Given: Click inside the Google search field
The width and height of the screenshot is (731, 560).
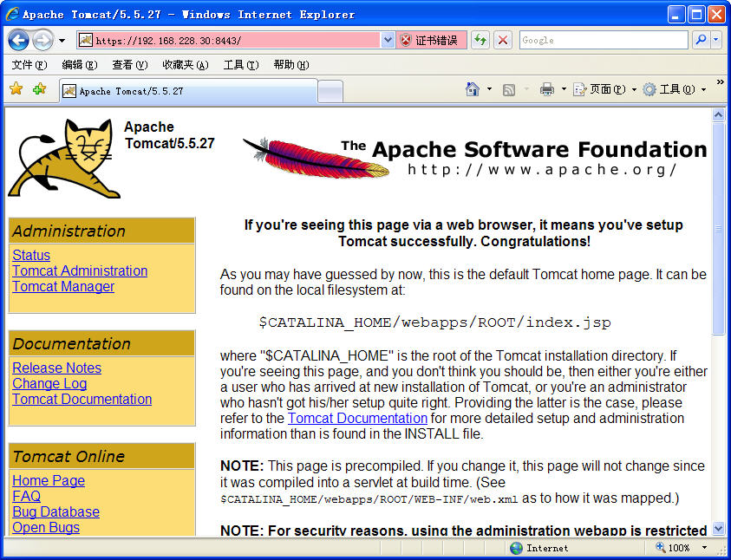Looking at the screenshot, I should pos(603,40).
